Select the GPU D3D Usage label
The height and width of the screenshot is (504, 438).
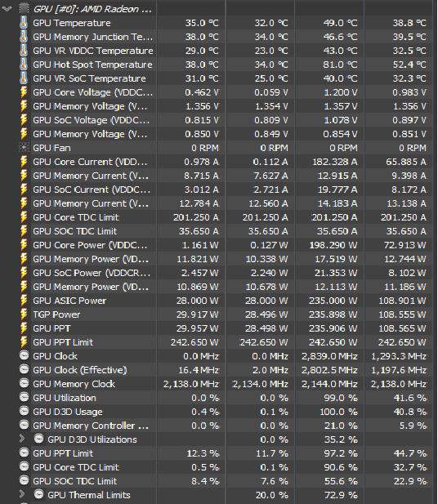(68, 412)
